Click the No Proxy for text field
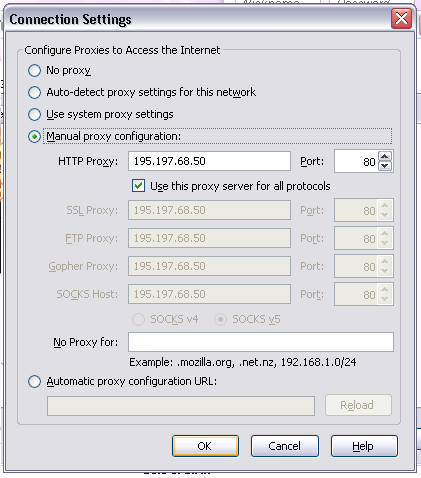The height and width of the screenshot is (478, 421). tap(261, 342)
